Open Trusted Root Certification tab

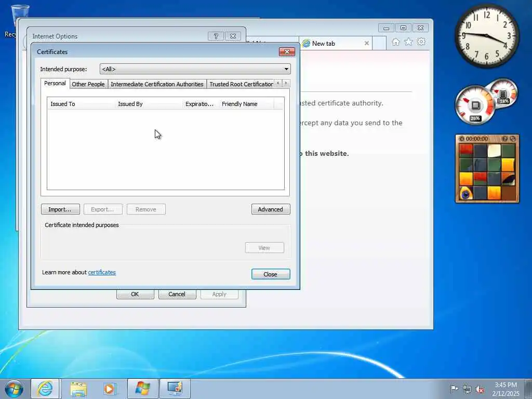pyautogui.click(x=241, y=84)
